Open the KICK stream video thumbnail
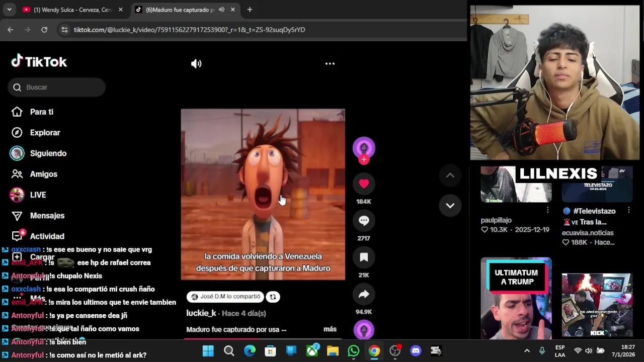The width and height of the screenshot is (644, 362). pos(597,305)
